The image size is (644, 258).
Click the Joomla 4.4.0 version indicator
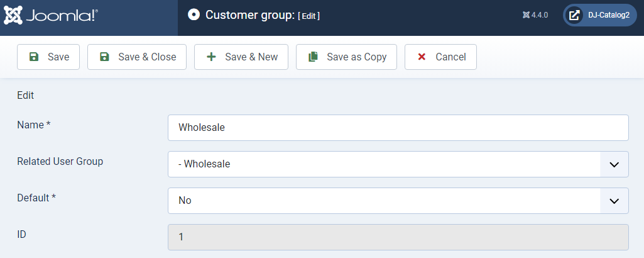click(535, 15)
